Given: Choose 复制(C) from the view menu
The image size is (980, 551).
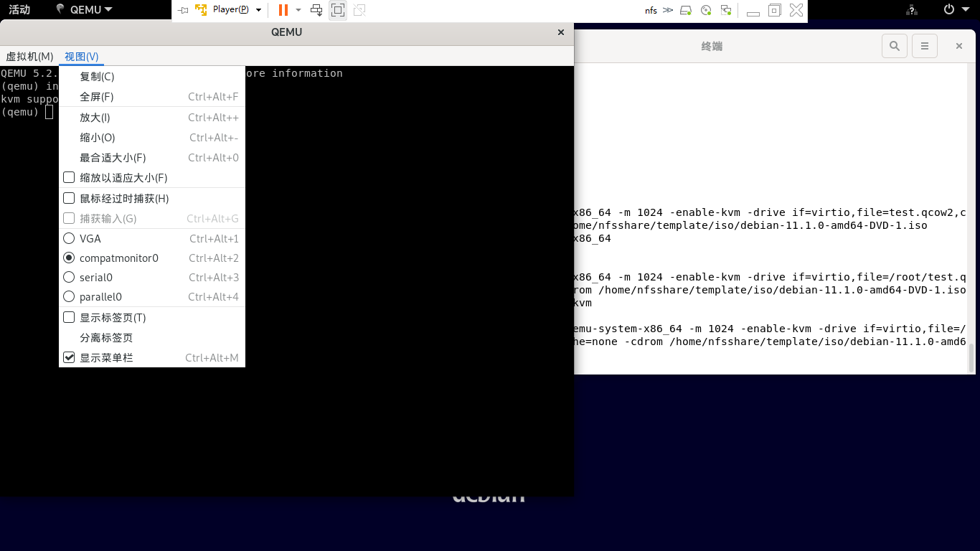Looking at the screenshot, I should [x=152, y=77].
